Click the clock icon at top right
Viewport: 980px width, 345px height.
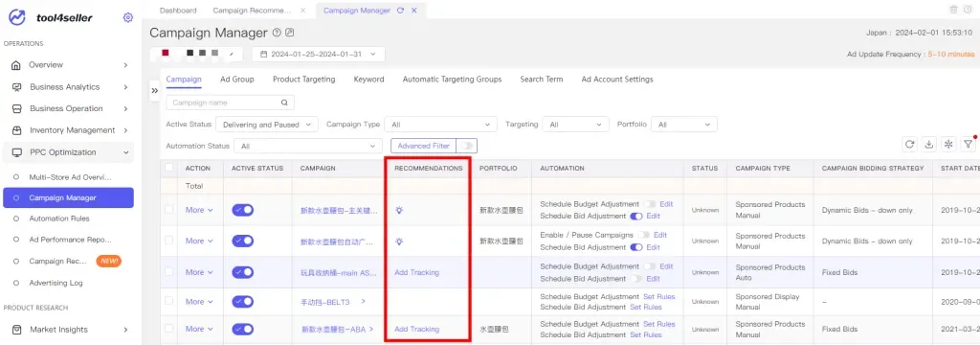pos(969,10)
